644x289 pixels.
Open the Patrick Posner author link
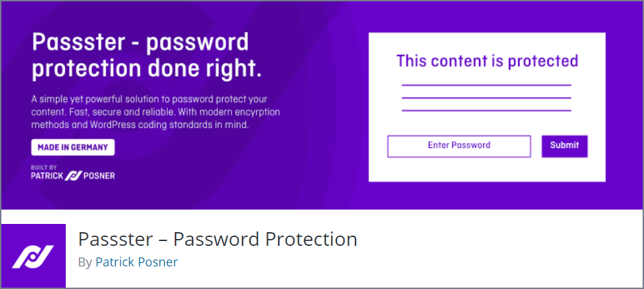pyautogui.click(x=136, y=262)
